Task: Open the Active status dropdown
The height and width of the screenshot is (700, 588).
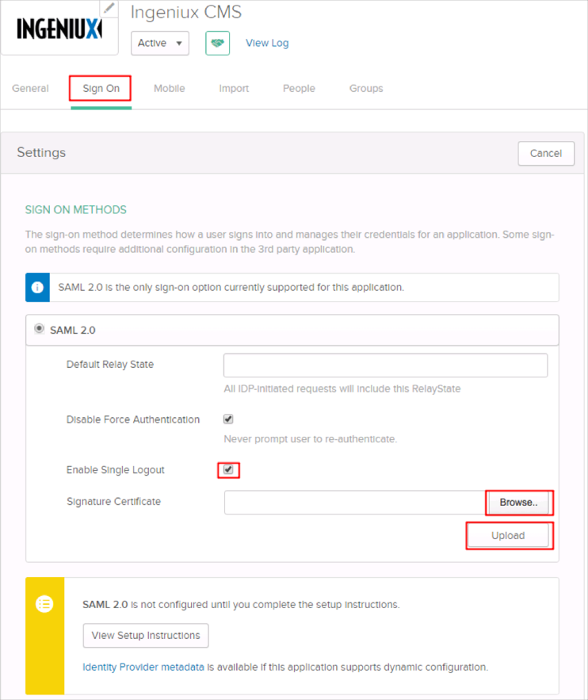Action: (160, 43)
